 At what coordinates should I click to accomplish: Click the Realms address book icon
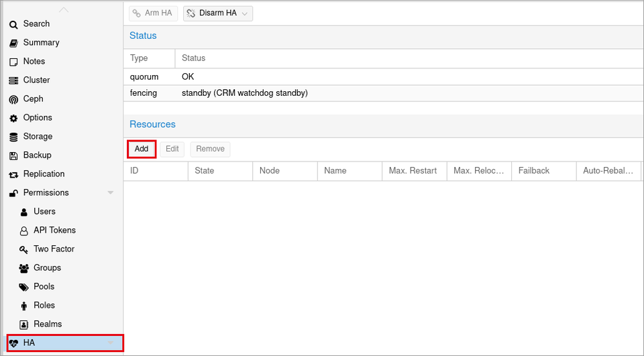click(x=24, y=324)
